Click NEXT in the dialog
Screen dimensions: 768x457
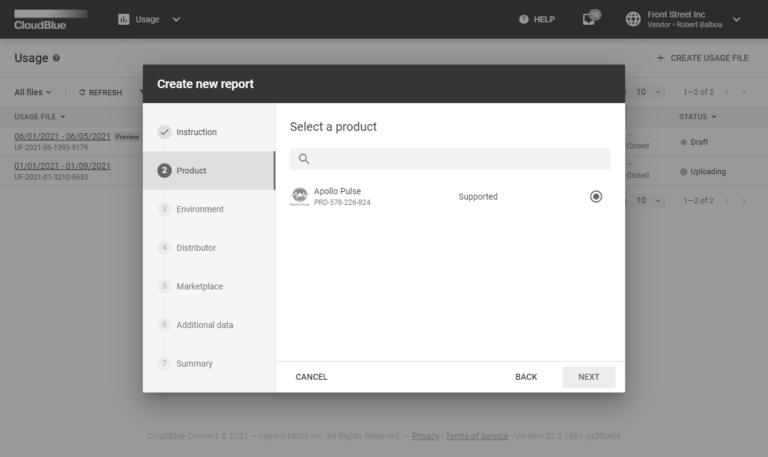589,377
